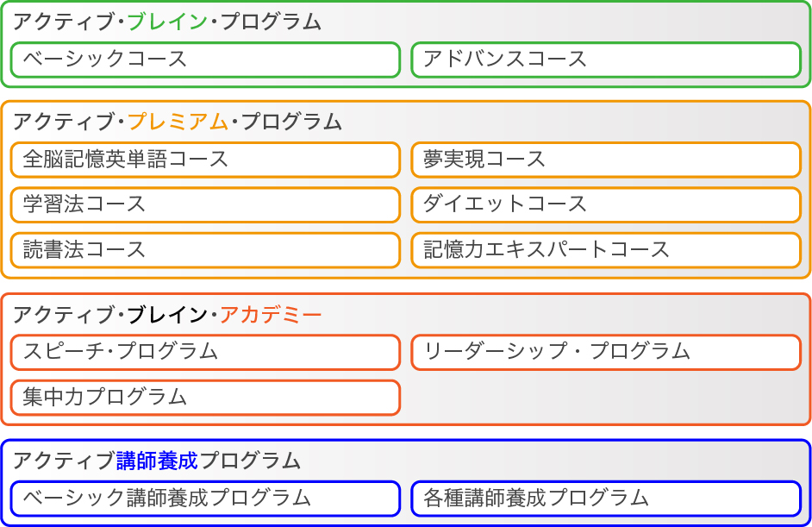Screen dimensions: 812x527
Task: Choose 学習法コース
Action: pos(206,205)
